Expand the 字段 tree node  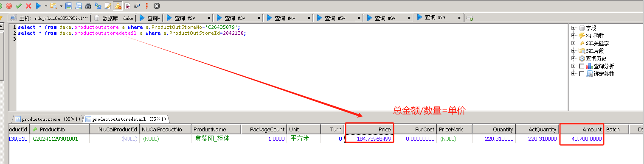pyautogui.click(x=574, y=28)
